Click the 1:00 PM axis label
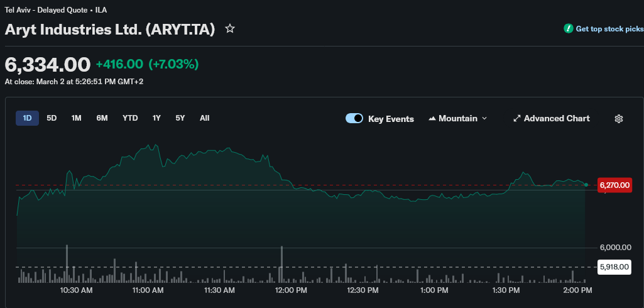The width and height of the screenshot is (644, 308). [435, 290]
